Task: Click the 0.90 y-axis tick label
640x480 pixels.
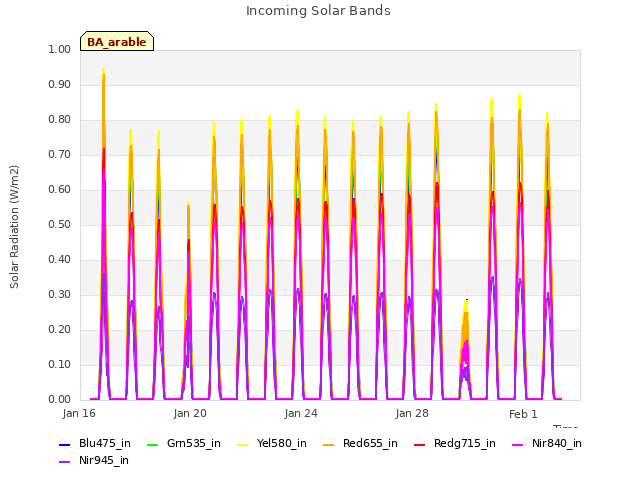Action: point(60,84)
